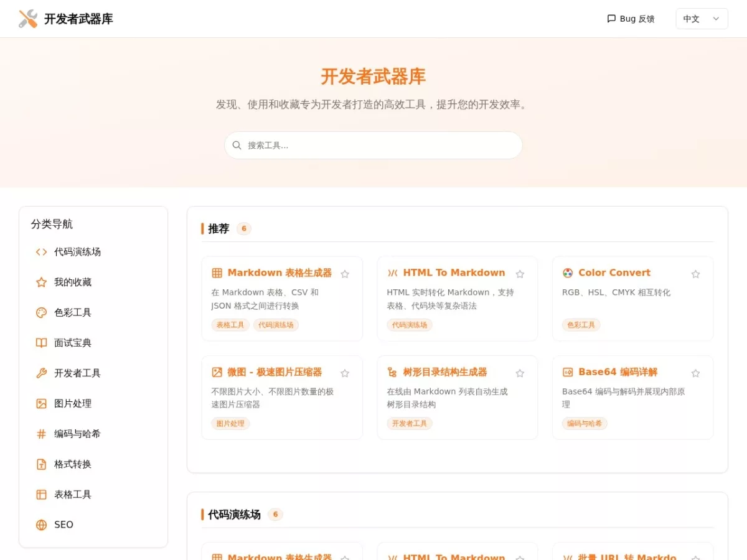Select SEO in category navigation
Screen dimensions: 747x560
93,525
